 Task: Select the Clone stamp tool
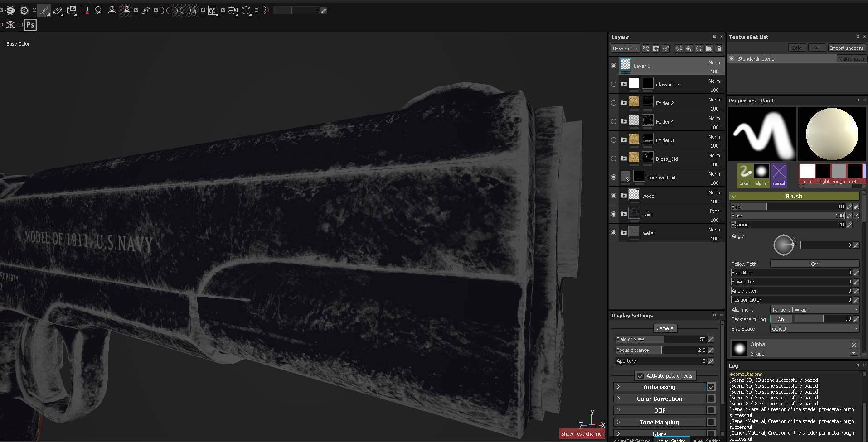[112, 10]
